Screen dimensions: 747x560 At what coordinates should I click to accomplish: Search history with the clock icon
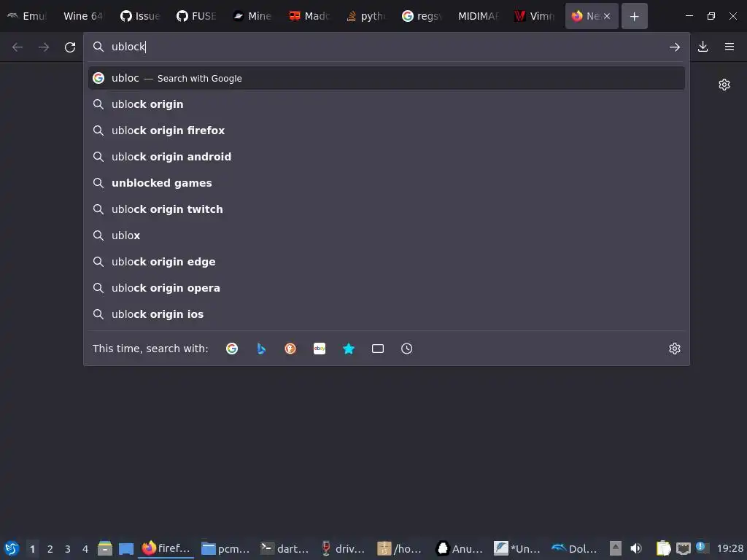point(407,349)
